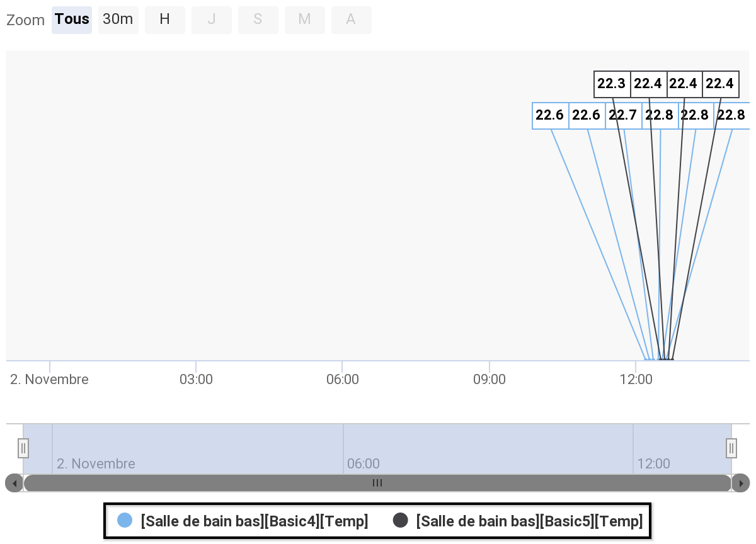
Task: Click the left navigator range handle
Action: tap(23, 448)
